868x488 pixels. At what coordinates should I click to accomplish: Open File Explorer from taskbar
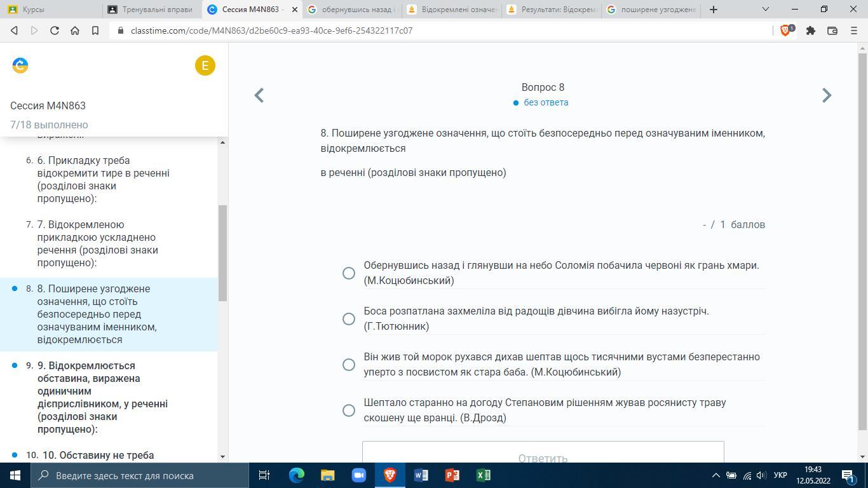(327, 475)
